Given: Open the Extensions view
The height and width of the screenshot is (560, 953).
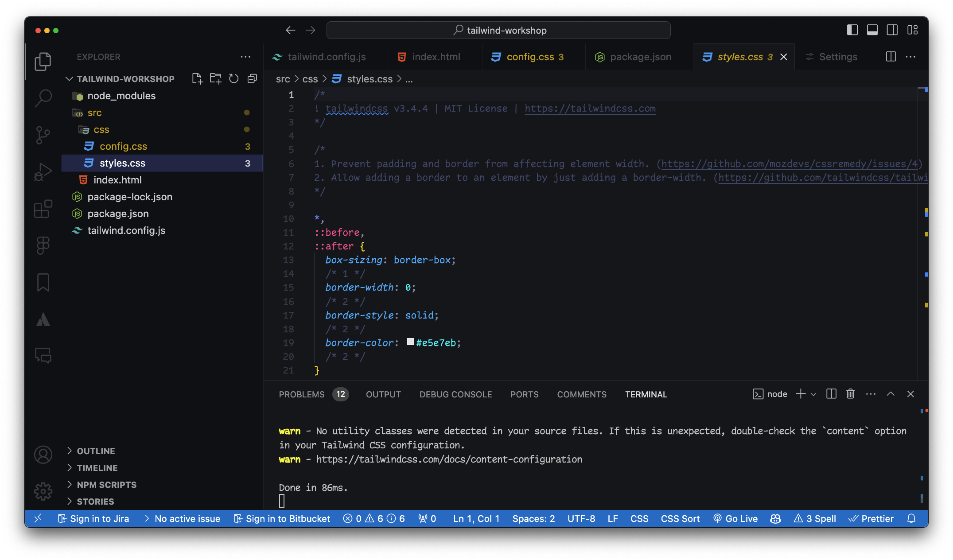Looking at the screenshot, I should [x=43, y=209].
